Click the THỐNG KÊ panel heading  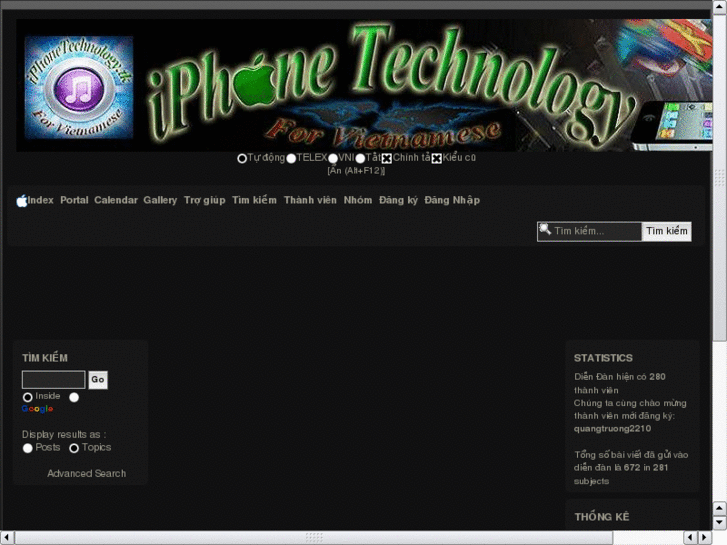[x=601, y=516]
